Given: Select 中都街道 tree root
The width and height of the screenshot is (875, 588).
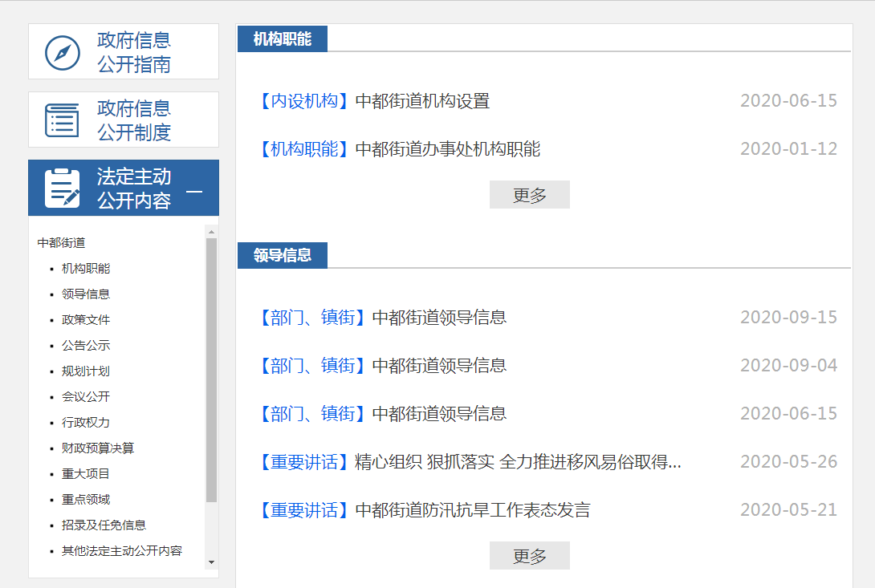Looking at the screenshot, I should (61, 243).
